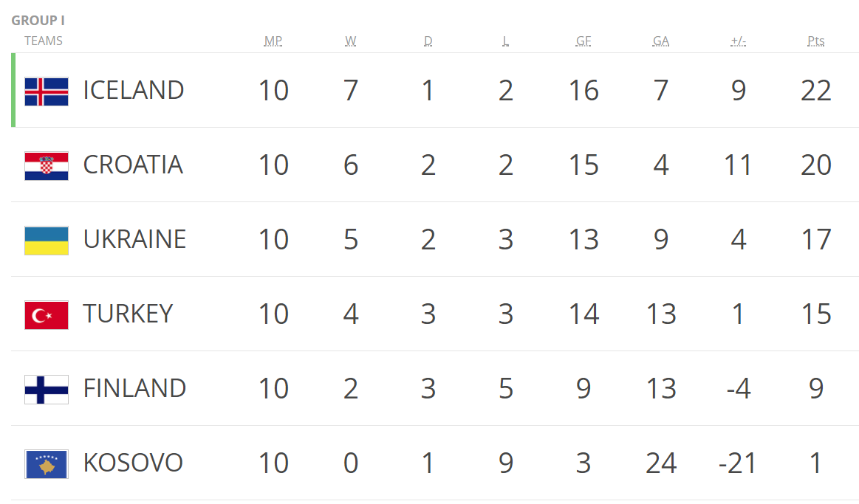Click Iceland's 22 points value
859x504 pixels.
tap(816, 91)
